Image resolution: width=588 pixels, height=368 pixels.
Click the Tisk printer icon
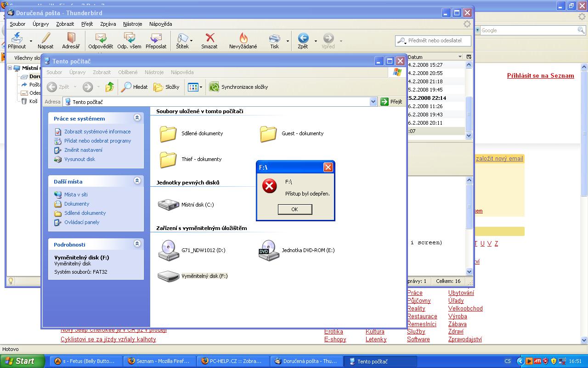click(x=274, y=40)
